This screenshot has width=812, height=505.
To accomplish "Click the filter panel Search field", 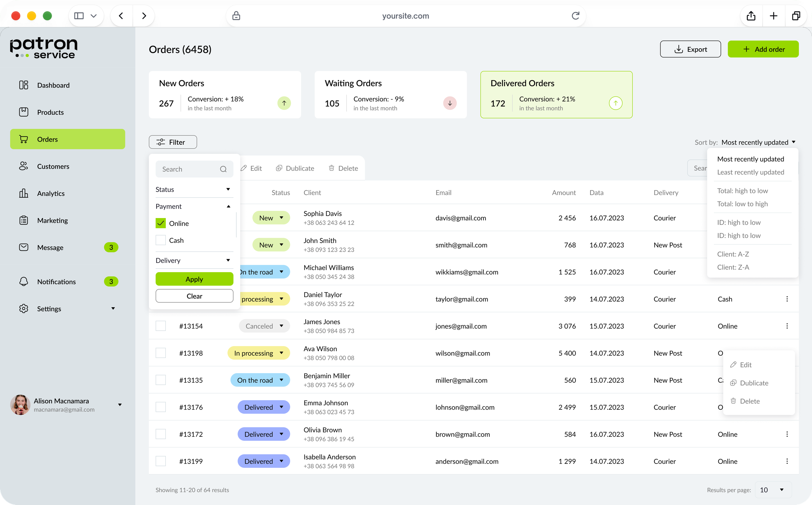I will [194, 169].
